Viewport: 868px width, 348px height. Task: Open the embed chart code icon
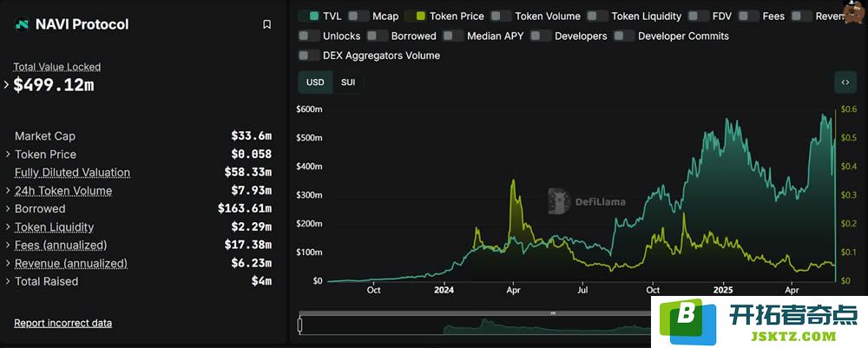pos(845,82)
